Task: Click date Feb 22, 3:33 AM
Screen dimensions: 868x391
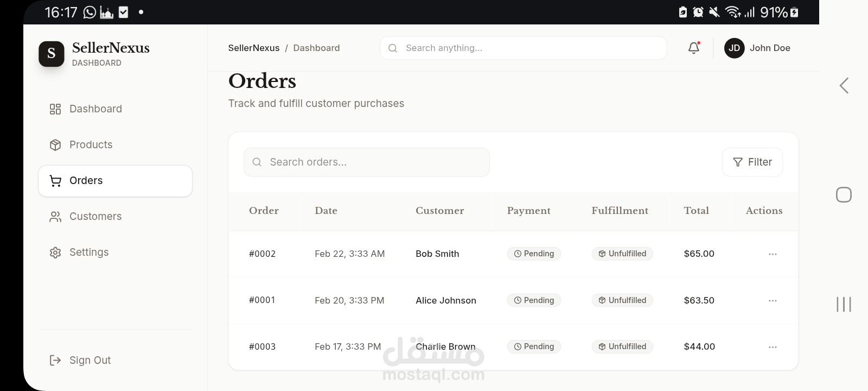Action: 350,254
